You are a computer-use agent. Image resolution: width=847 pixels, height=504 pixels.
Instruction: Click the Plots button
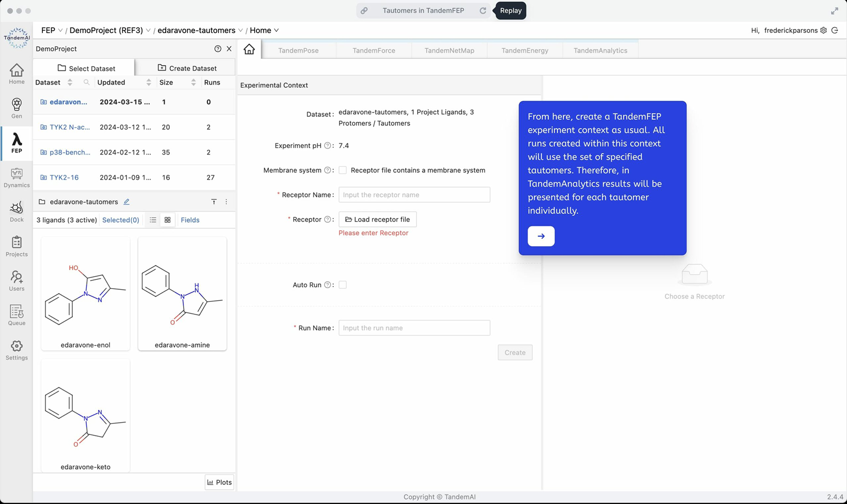click(x=219, y=482)
